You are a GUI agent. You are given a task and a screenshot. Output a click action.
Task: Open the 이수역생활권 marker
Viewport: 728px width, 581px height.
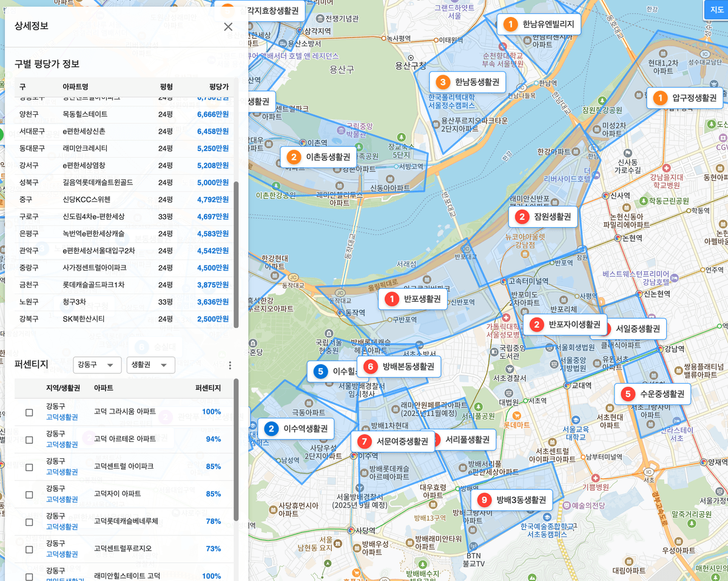coord(295,429)
